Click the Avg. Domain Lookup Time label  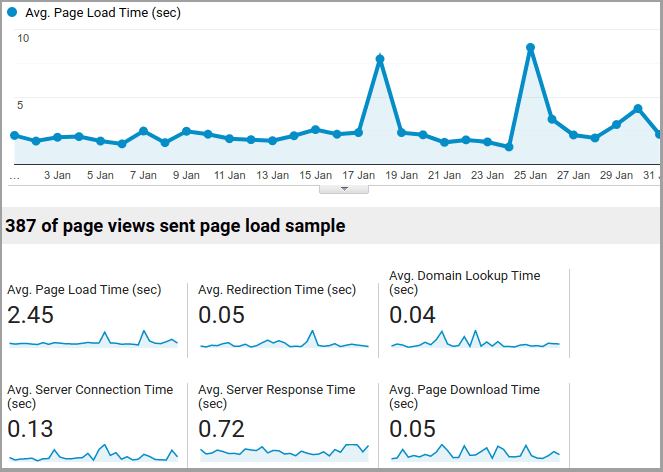465,283
